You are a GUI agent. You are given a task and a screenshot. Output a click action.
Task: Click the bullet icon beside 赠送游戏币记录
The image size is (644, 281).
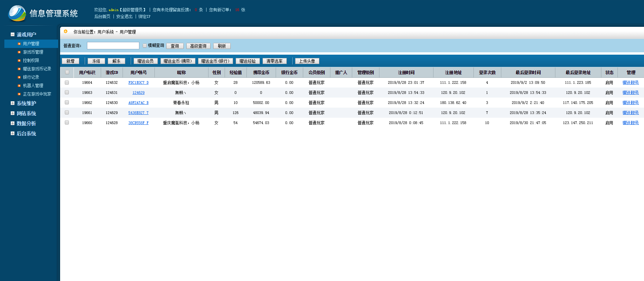point(19,69)
